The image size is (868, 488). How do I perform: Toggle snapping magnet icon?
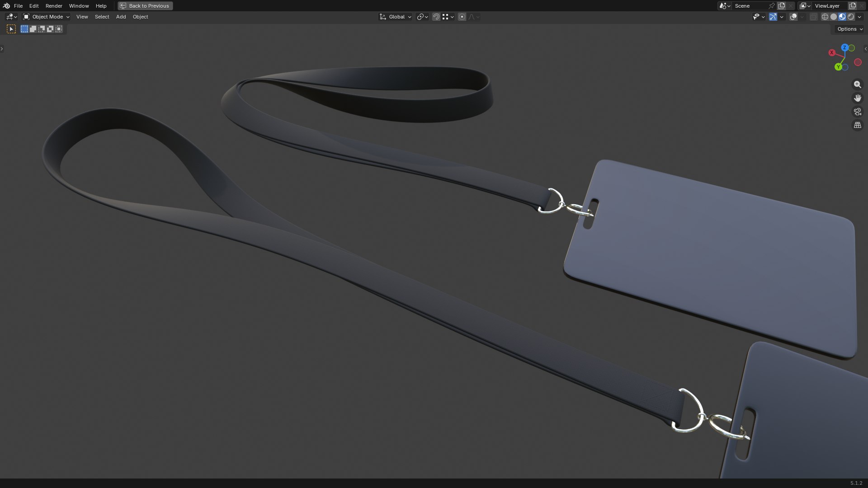click(x=436, y=17)
